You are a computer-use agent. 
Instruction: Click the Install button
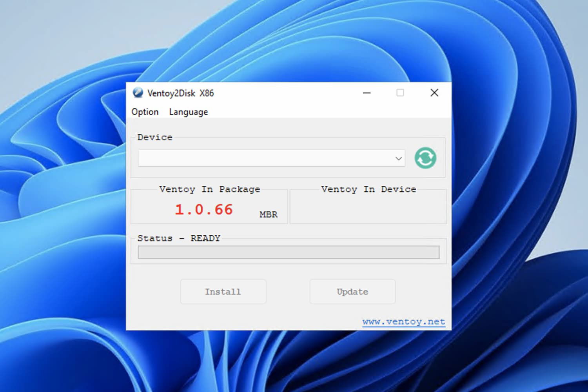click(x=223, y=292)
